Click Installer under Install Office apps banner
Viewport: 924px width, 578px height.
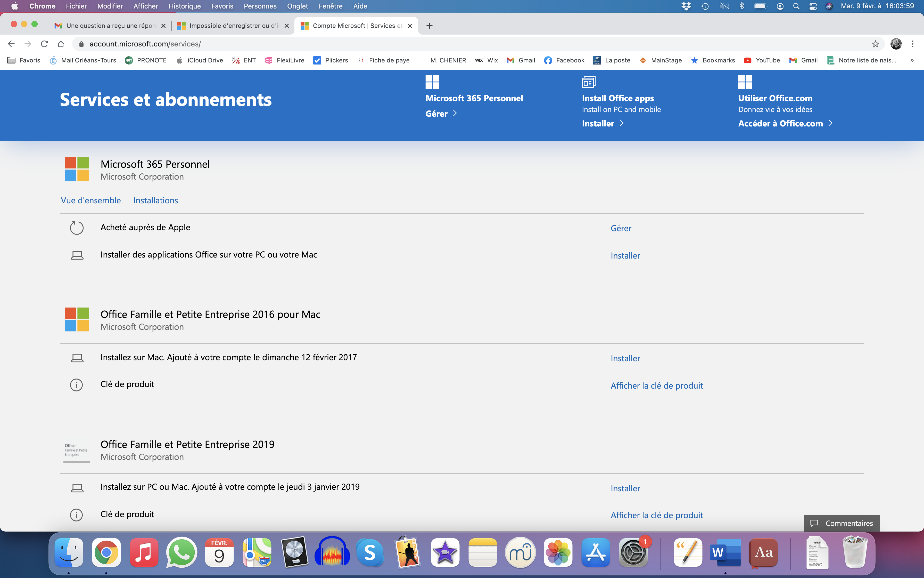coord(603,124)
